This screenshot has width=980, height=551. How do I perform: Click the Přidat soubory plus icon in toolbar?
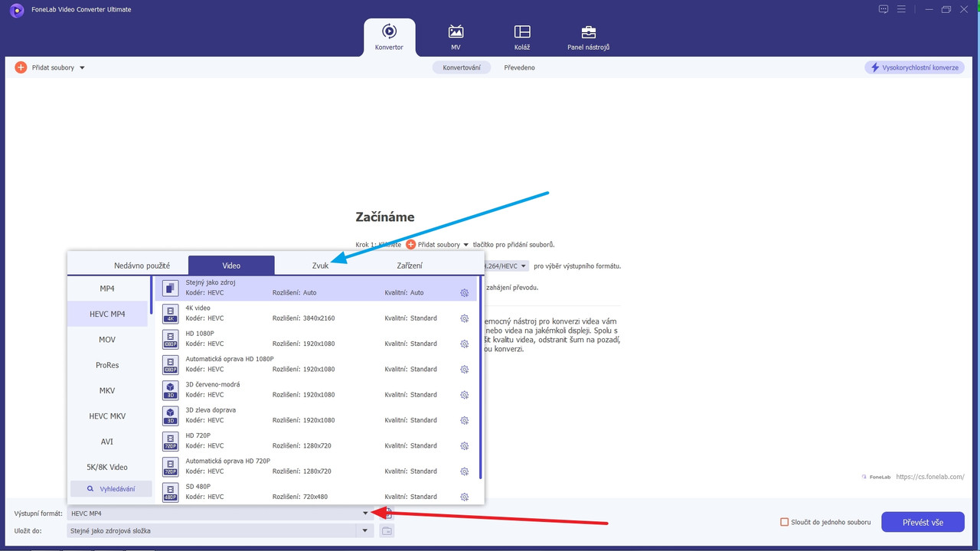click(x=21, y=67)
